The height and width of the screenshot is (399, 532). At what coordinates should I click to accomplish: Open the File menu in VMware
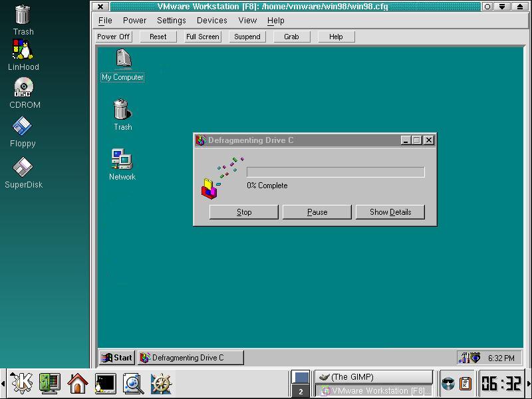[105, 21]
